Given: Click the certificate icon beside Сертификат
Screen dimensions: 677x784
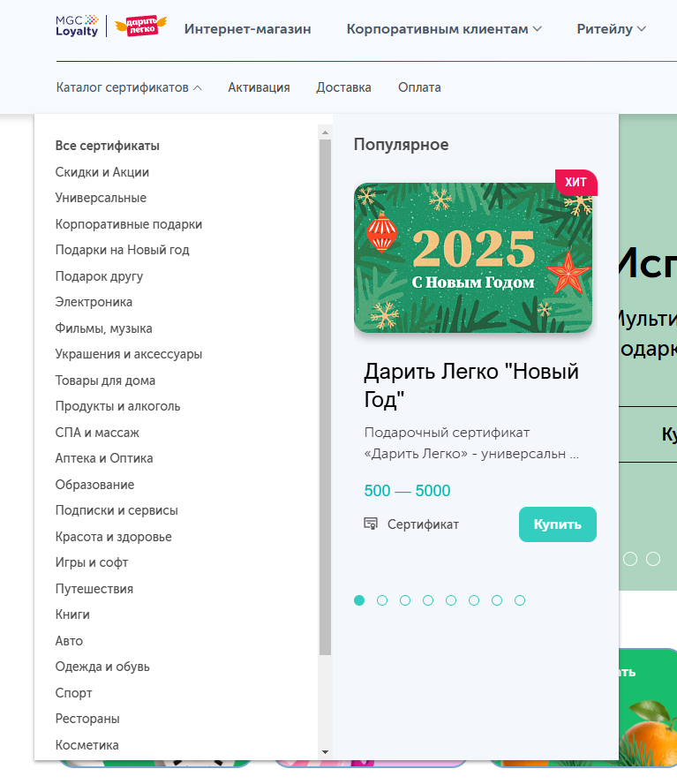Looking at the screenshot, I should pyautogui.click(x=371, y=524).
